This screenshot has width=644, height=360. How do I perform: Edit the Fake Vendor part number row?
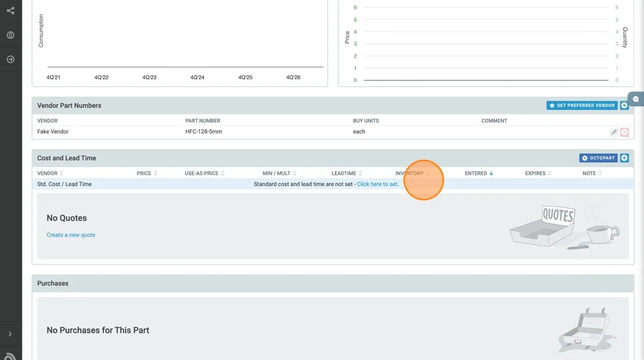614,132
